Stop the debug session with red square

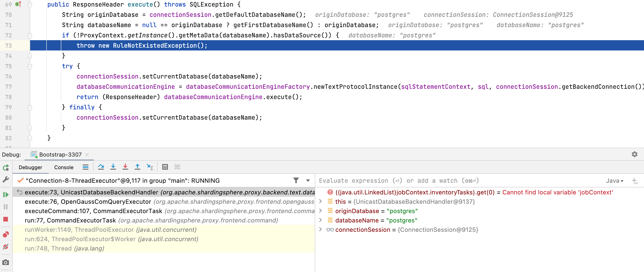tap(6, 219)
